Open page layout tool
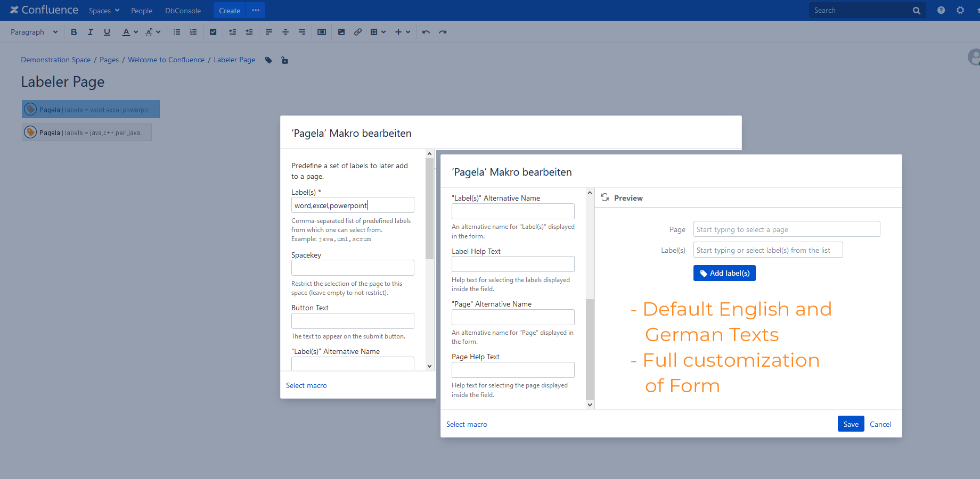980x479 pixels. click(x=322, y=32)
